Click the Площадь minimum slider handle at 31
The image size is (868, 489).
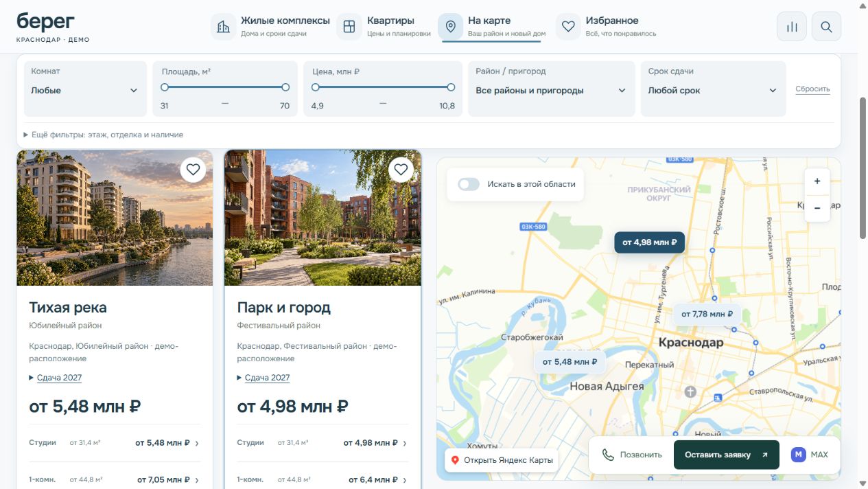coord(165,87)
